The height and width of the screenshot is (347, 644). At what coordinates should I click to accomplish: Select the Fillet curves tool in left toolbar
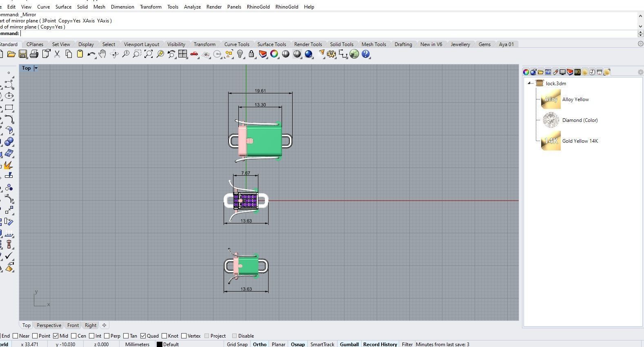pos(9,119)
